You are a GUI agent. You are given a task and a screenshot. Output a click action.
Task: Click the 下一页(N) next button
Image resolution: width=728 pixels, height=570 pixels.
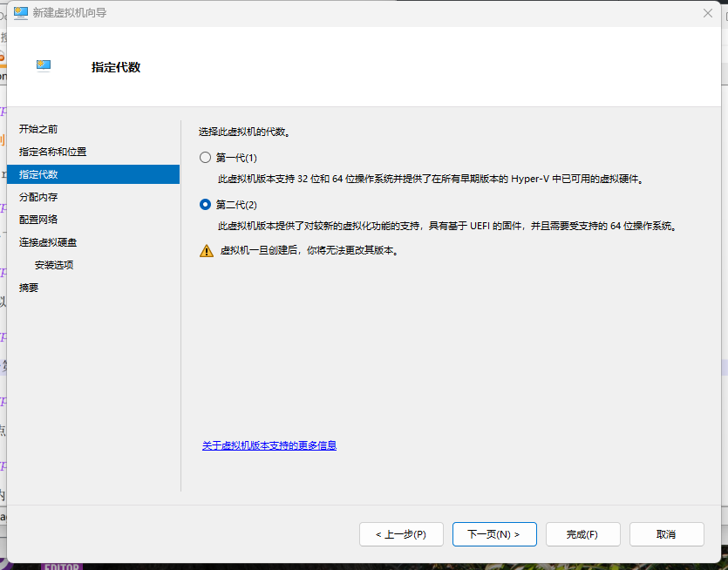click(494, 534)
